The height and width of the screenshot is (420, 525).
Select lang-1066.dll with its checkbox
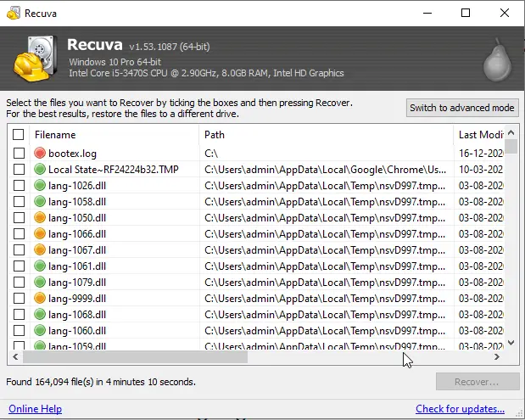click(20, 234)
